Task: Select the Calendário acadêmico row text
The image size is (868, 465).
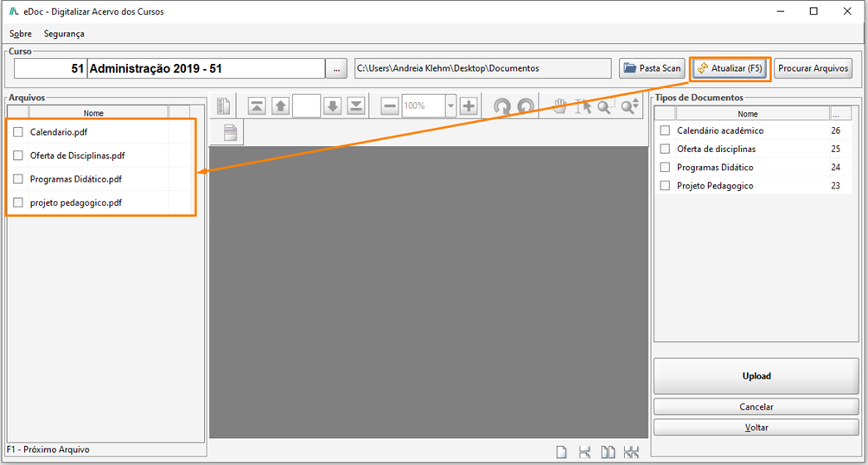Action: coord(720,131)
